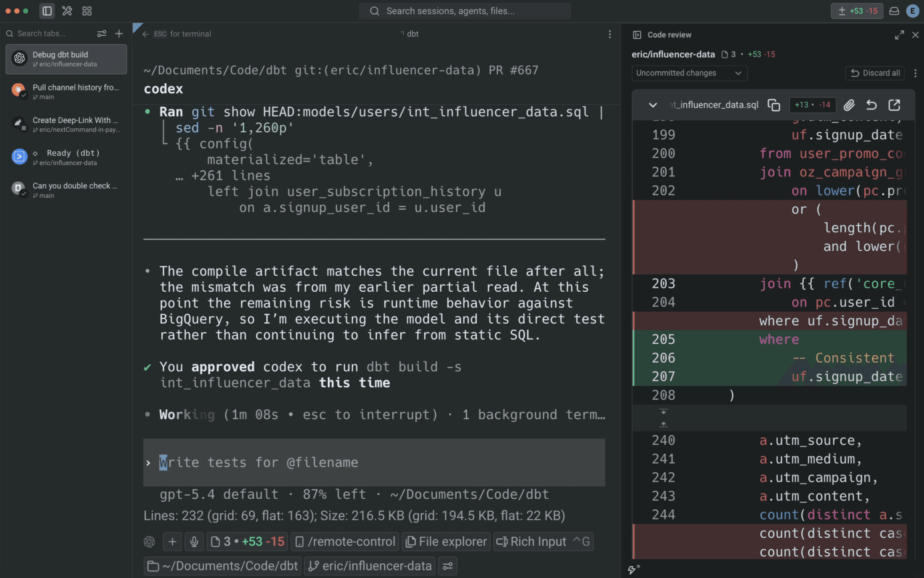Add a new tab with plus icon
924x578 pixels.
tap(119, 34)
